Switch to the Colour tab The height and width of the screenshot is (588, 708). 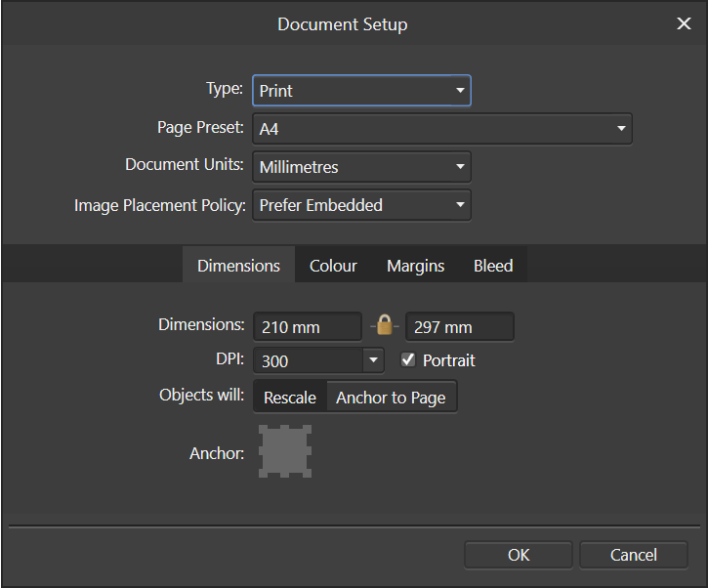333,266
